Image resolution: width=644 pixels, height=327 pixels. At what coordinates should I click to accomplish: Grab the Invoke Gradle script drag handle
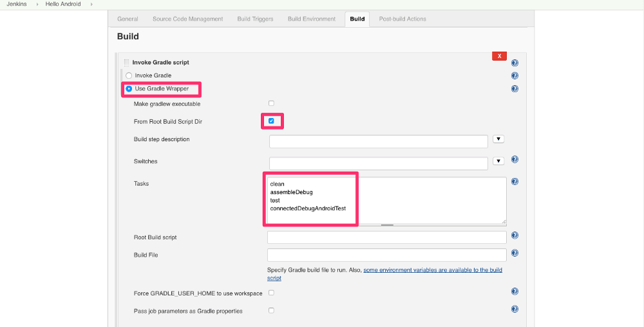point(126,63)
